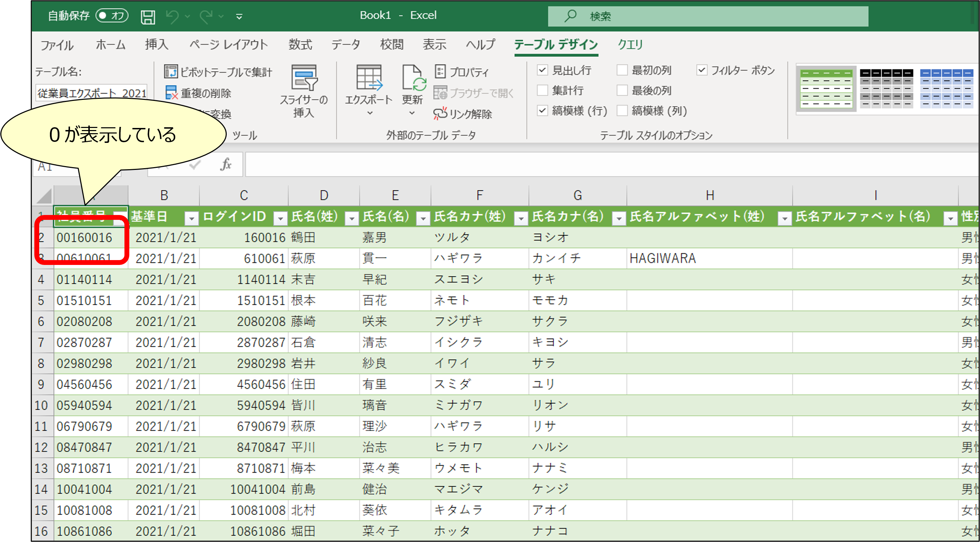
Task: Toggle the 自動保存 AutoSave switch
Action: 112,16
